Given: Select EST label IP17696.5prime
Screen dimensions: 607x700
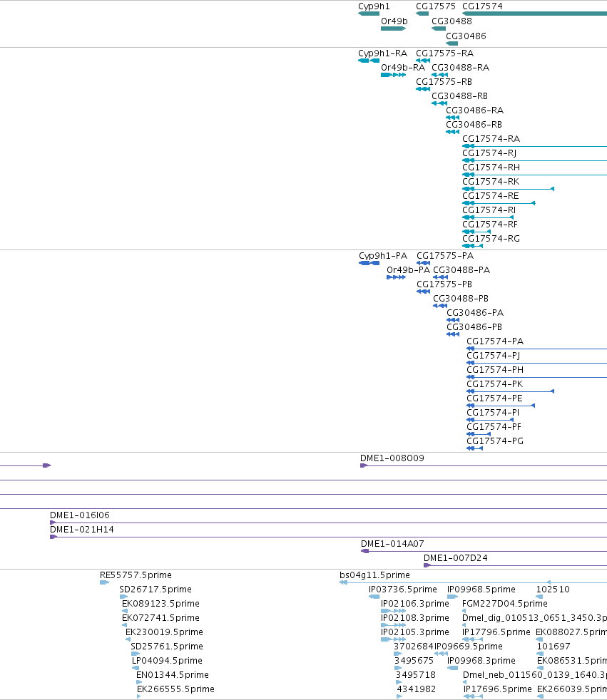Looking at the screenshot, I should [x=498, y=690].
